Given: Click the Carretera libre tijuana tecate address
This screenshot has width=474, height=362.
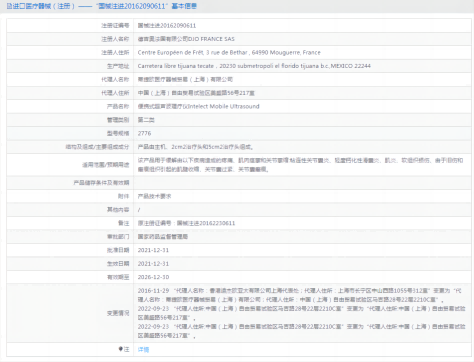Looking at the screenshot, I should click(x=254, y=66).
